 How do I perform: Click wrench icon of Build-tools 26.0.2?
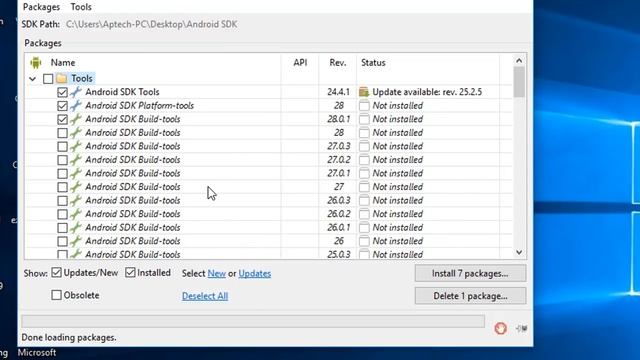[x=76, y=214]
